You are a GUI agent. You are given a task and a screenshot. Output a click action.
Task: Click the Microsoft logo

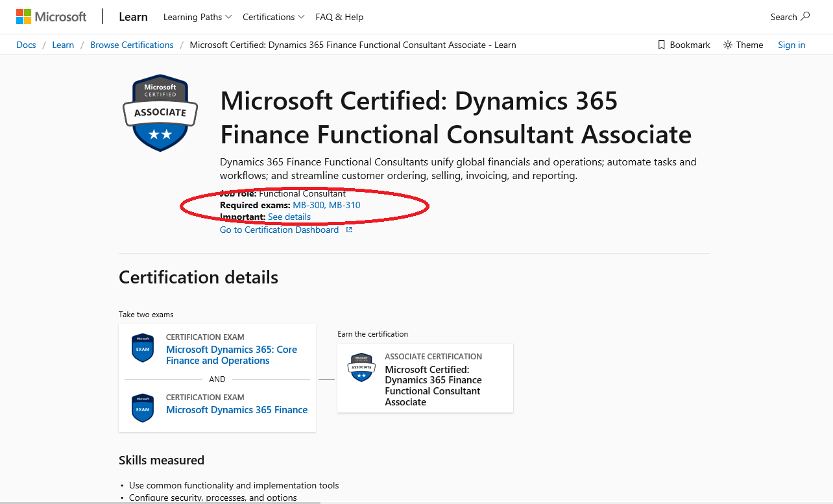tap(51, 17)
